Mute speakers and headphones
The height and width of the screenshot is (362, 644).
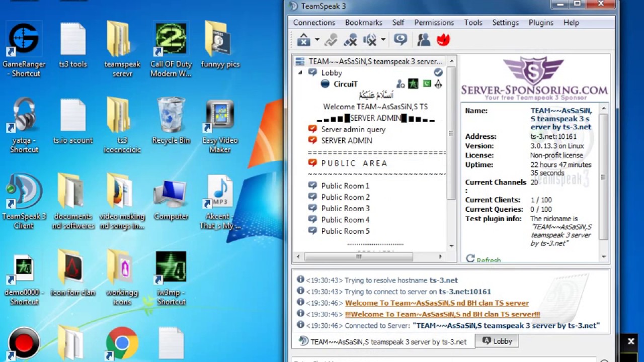pos(369,40)
